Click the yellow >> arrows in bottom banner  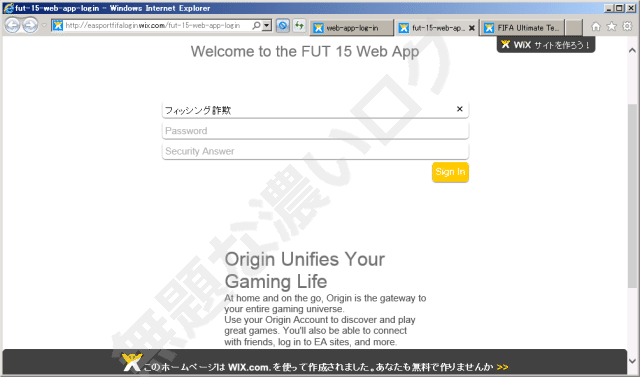502,367
